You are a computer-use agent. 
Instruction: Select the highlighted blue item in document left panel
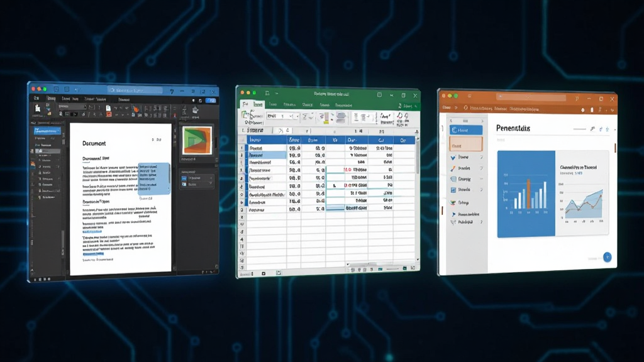(x=47, y=131)
